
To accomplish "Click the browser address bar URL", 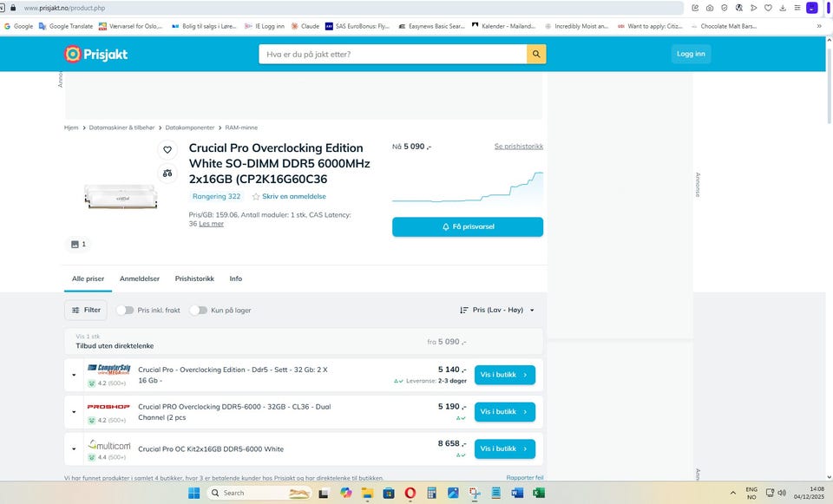I will (64, 8).
